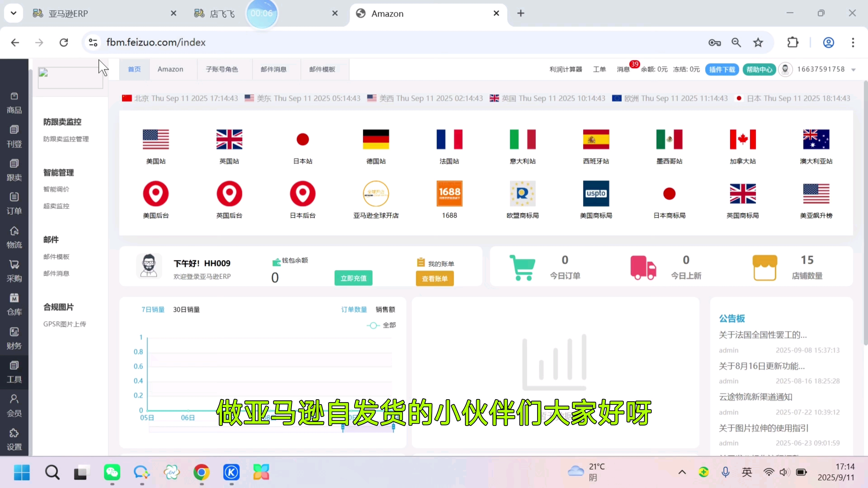
Task: Switch to the Amazon page tab
Action: (x=170, y=69)
